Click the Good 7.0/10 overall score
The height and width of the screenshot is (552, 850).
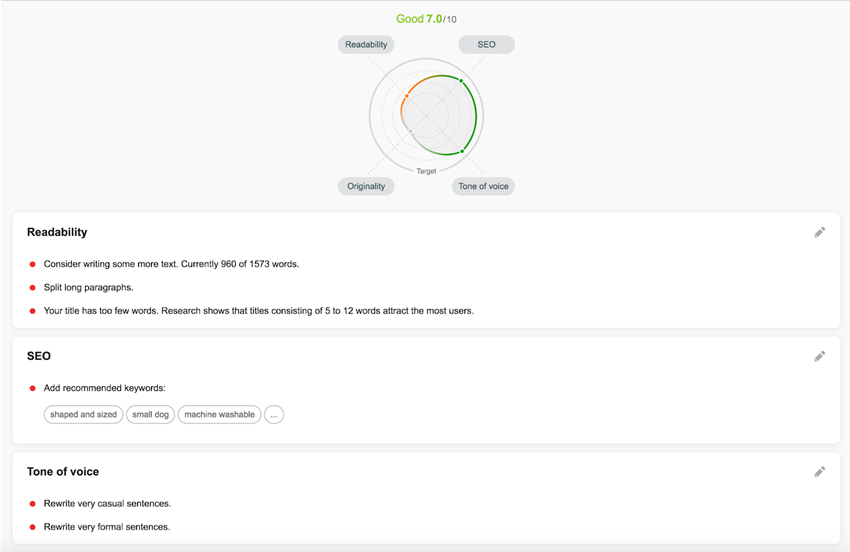[x=426, y=19]
